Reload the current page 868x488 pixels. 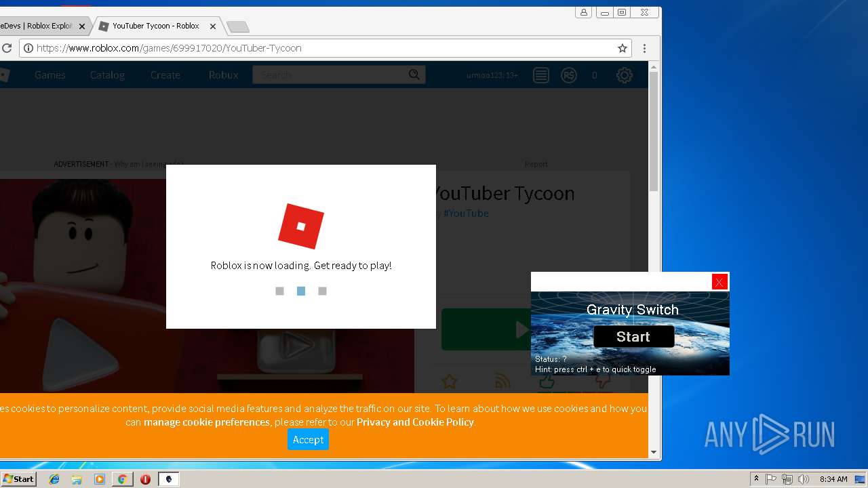point(7,48)
